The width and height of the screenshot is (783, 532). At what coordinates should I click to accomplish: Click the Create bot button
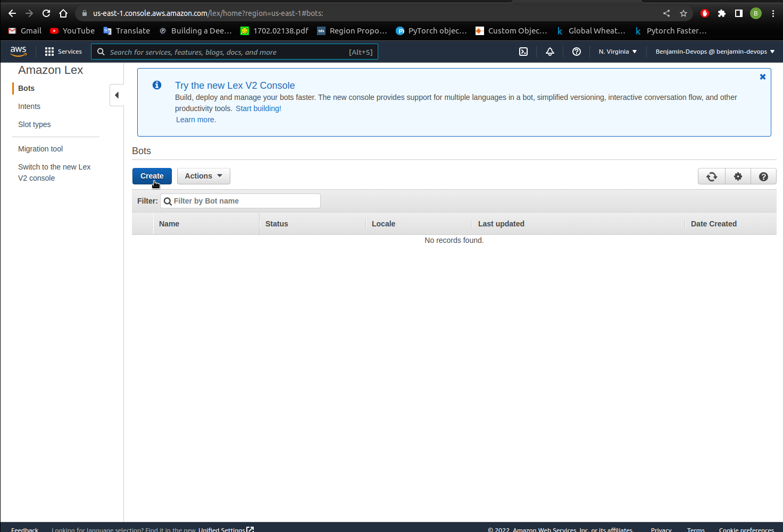point(152,176)
